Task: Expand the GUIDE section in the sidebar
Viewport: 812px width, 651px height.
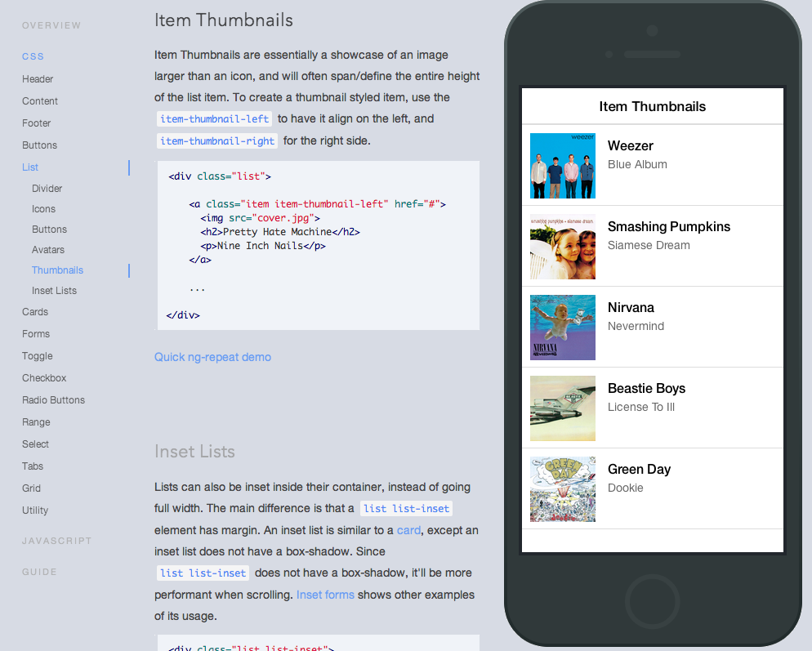Action: click(39, 572)
